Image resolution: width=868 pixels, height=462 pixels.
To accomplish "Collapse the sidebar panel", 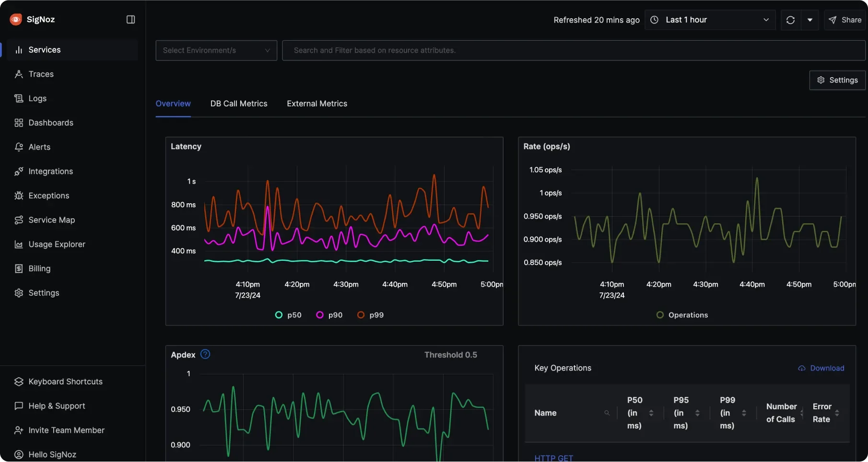I will 130,20.
